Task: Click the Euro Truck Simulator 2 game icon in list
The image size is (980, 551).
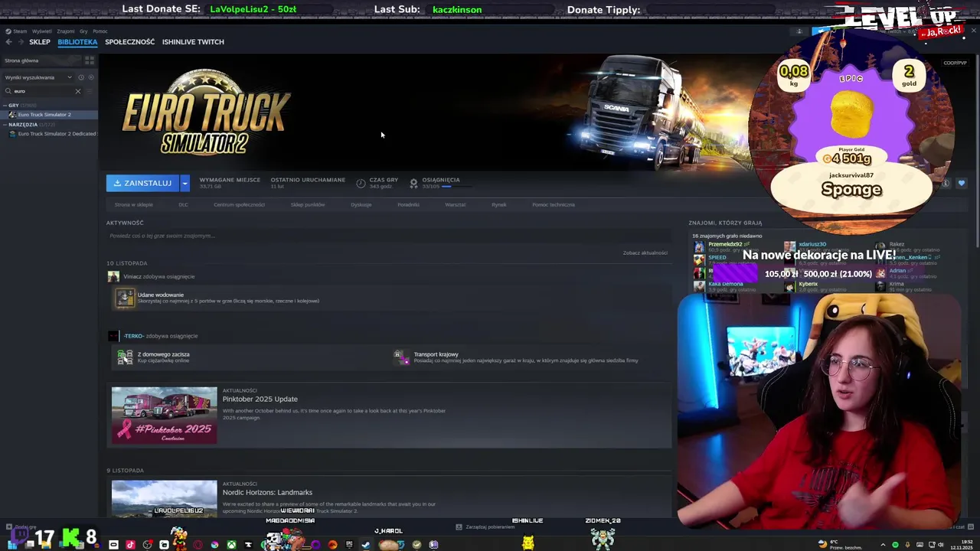Action: 13,115
